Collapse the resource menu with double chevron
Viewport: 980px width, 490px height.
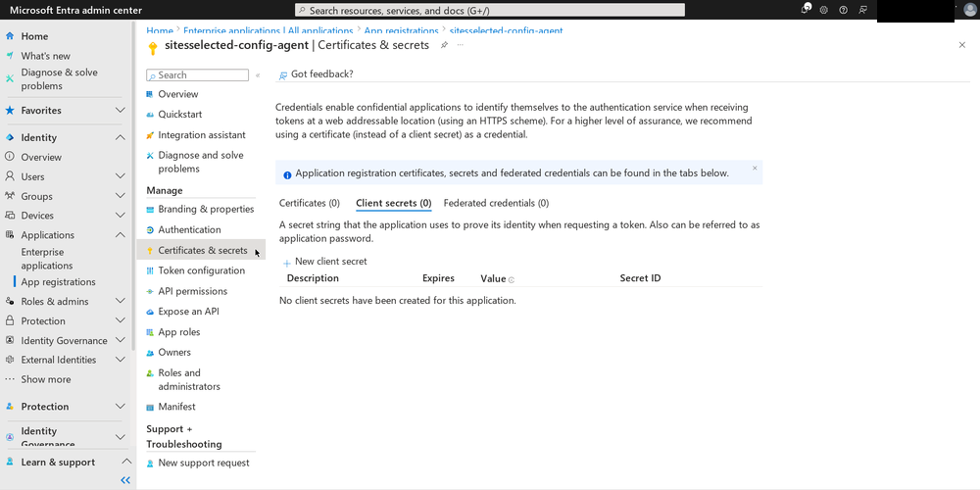click(258, 75)
